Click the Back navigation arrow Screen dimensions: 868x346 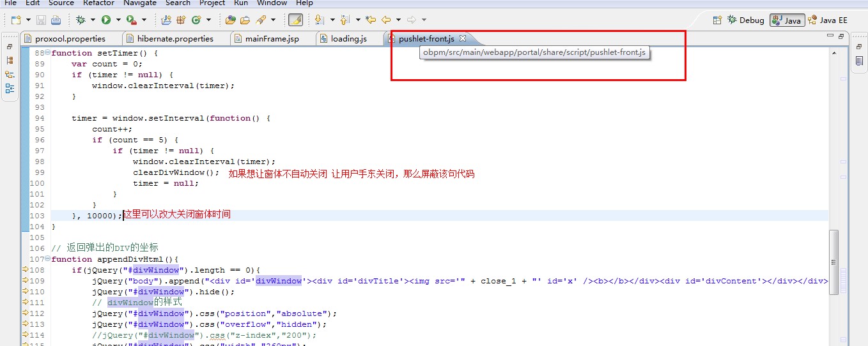(386, 20)
